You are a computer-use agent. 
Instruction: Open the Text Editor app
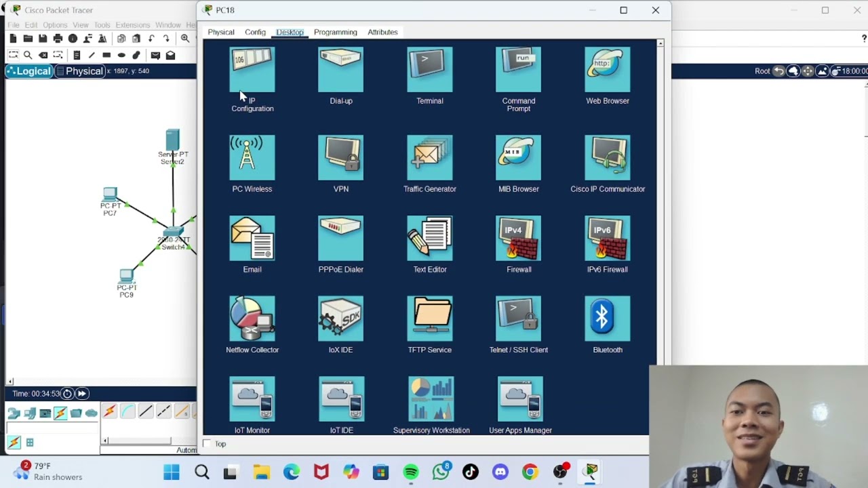(x=429, y=238)
